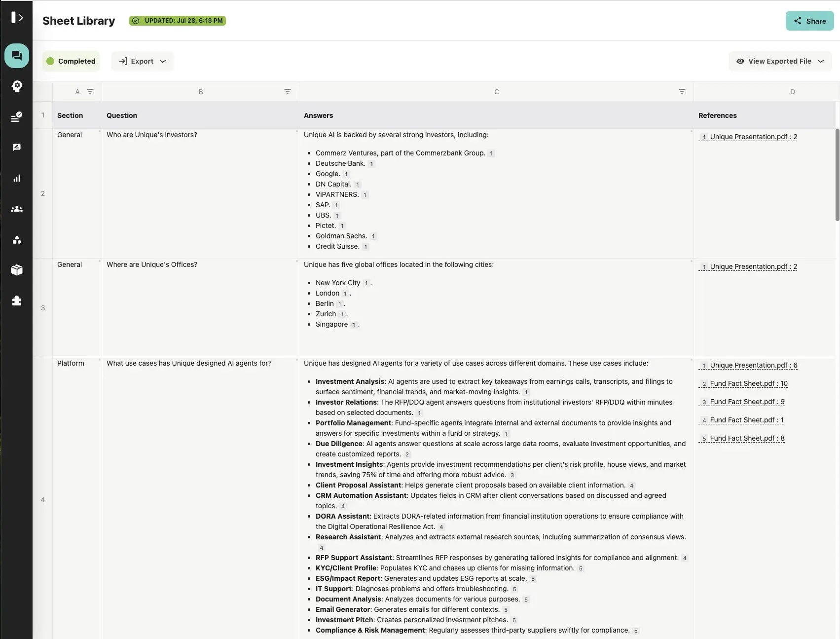The image size is (840, 639).
Task: Open the Export dropdown
Action: tap(143, 61)
